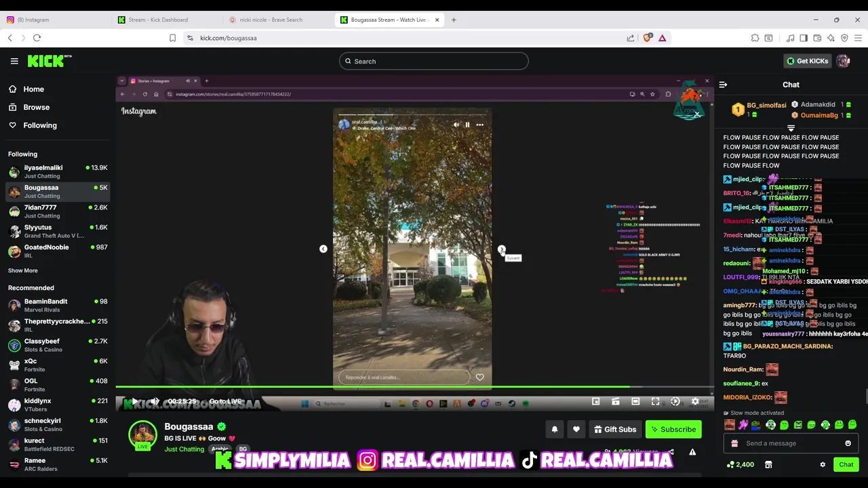The image size is (868, 488).
Task: Toggle theater mode in player
Action: click(635, 401)
